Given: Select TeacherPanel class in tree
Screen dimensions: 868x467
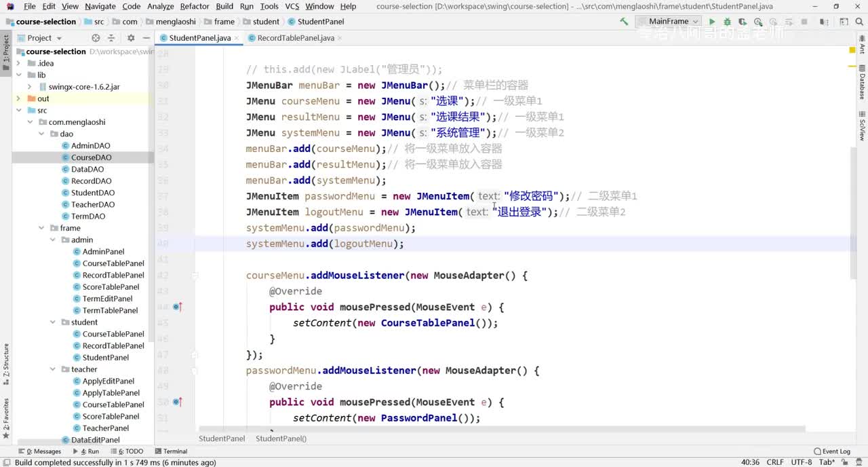Looking at the screenshot, I should tap(106, 428).
